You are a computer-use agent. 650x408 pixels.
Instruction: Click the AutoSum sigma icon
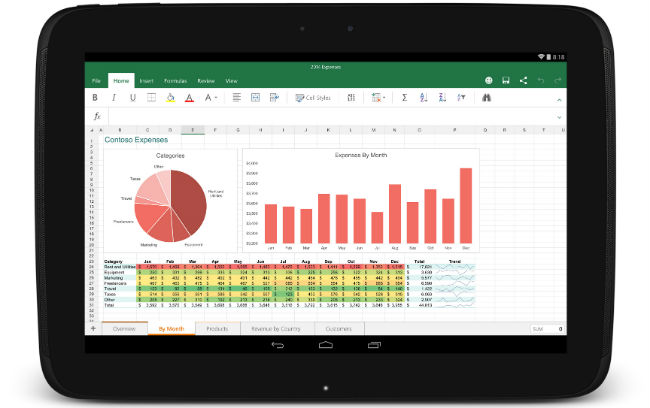pos(404,98)
